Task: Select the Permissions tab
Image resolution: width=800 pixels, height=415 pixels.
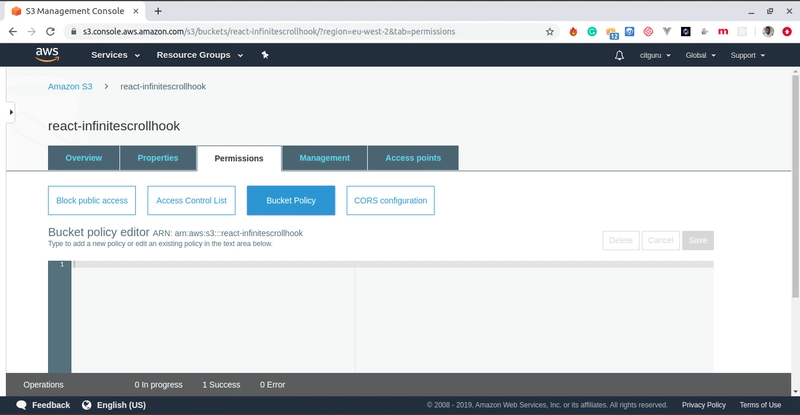Action: 239,158
